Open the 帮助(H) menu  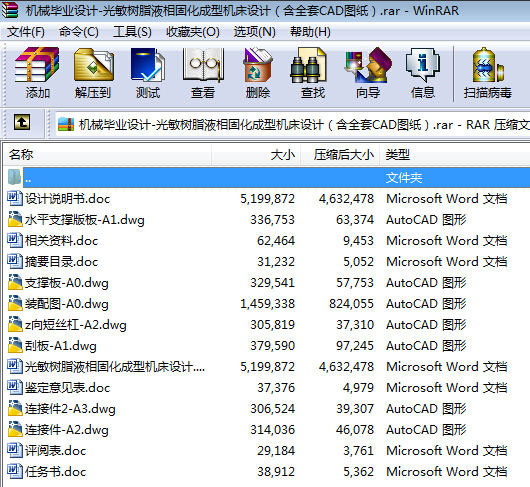(310, 32)
